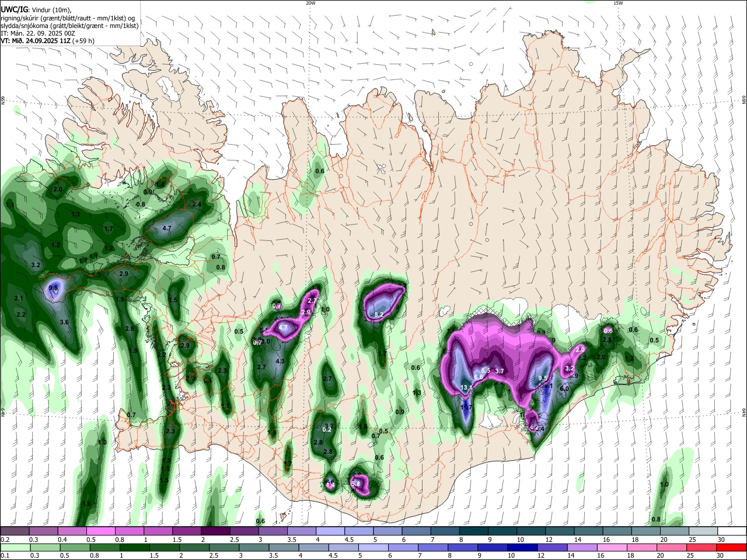Image resolution: width=747 pixels, height=560 pixels.
Task: Select upper legend swatch labeled 25, pale gray
Action: point(704,531)
